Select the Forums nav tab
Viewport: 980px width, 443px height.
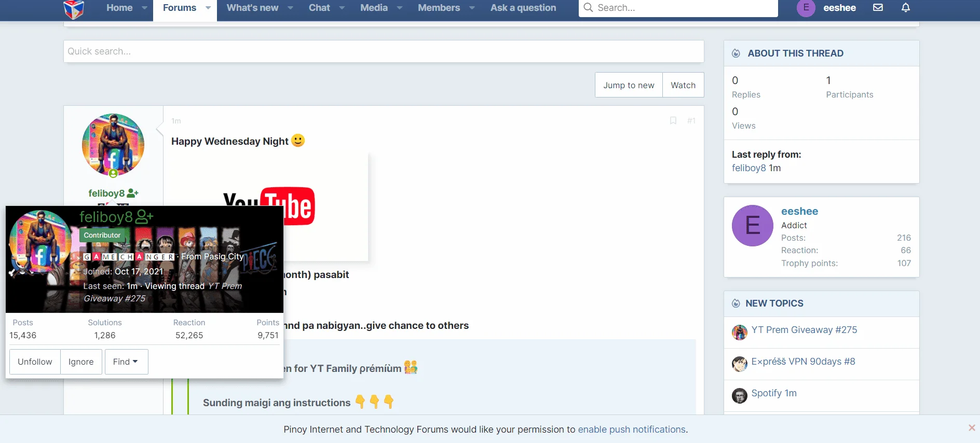[x=180, y=8]
